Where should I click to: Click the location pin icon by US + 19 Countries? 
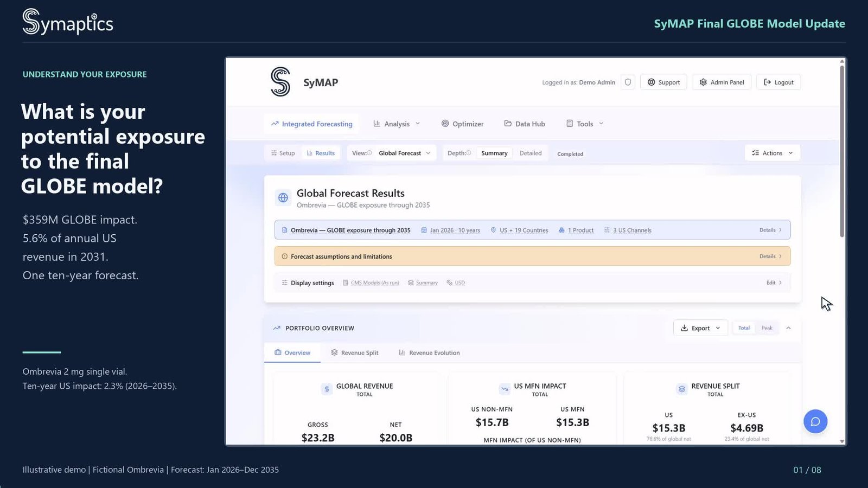click(x=493, y=230)
